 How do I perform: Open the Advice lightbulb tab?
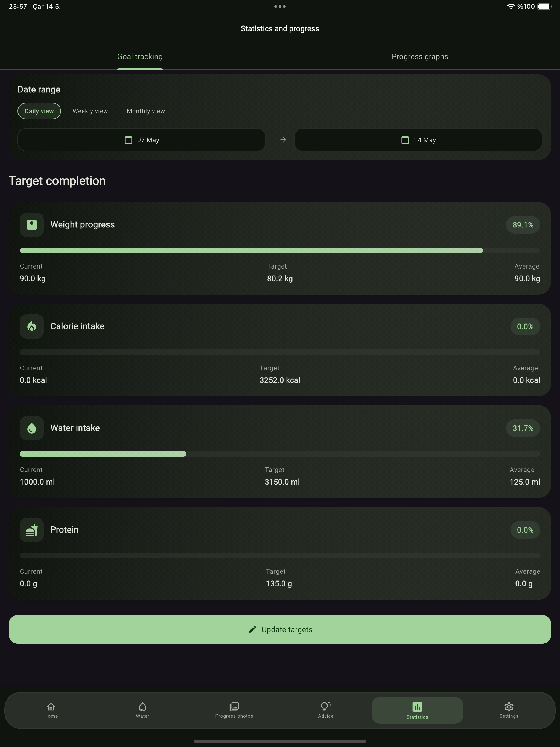point(326,710)
